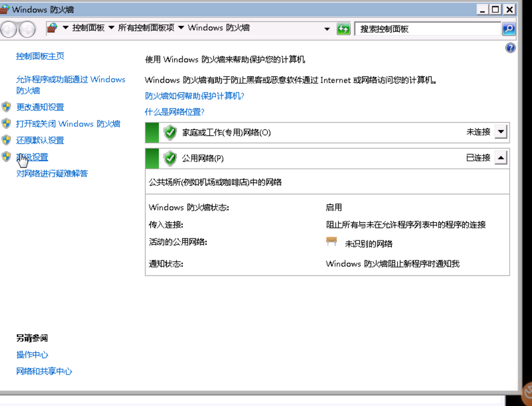Click 通知状态: label
Viewport: 532px width, 406px height.
(166, 264)
